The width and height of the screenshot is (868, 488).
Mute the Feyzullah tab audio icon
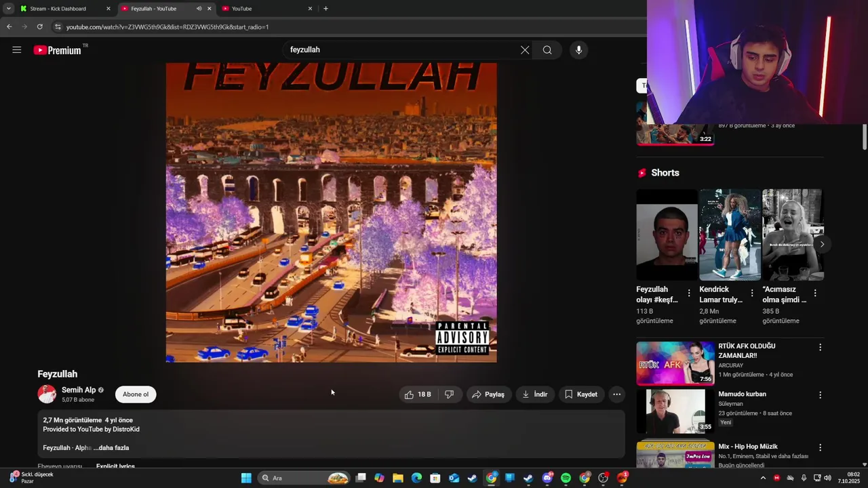199,9
